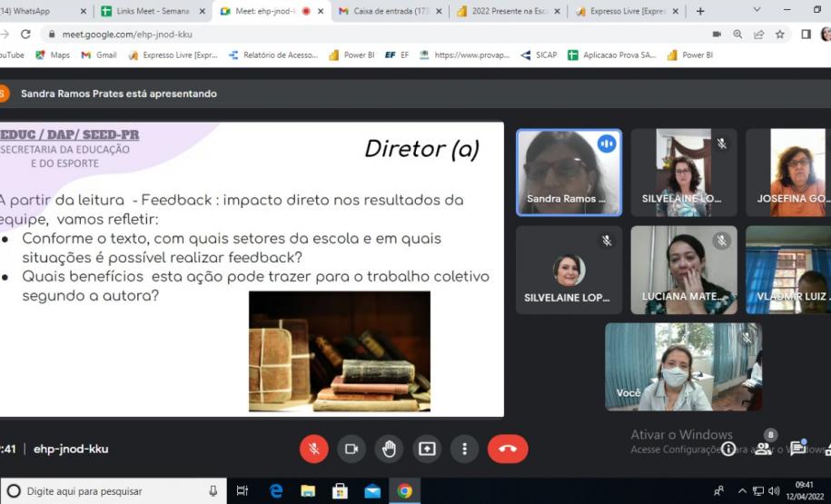Expand the tab search chevron

(x=757, y=10)
